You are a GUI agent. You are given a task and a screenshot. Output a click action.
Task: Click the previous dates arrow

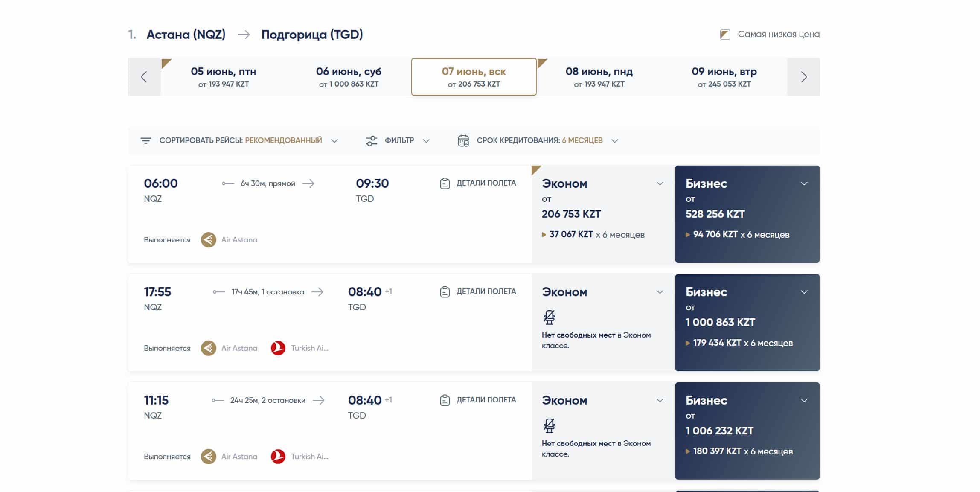point(144,77)
